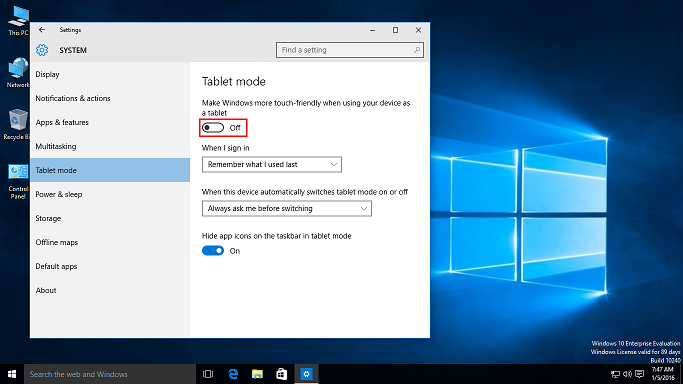Open Default apps settings
Screen dimensions: 683x384
[x=110, y=266]
